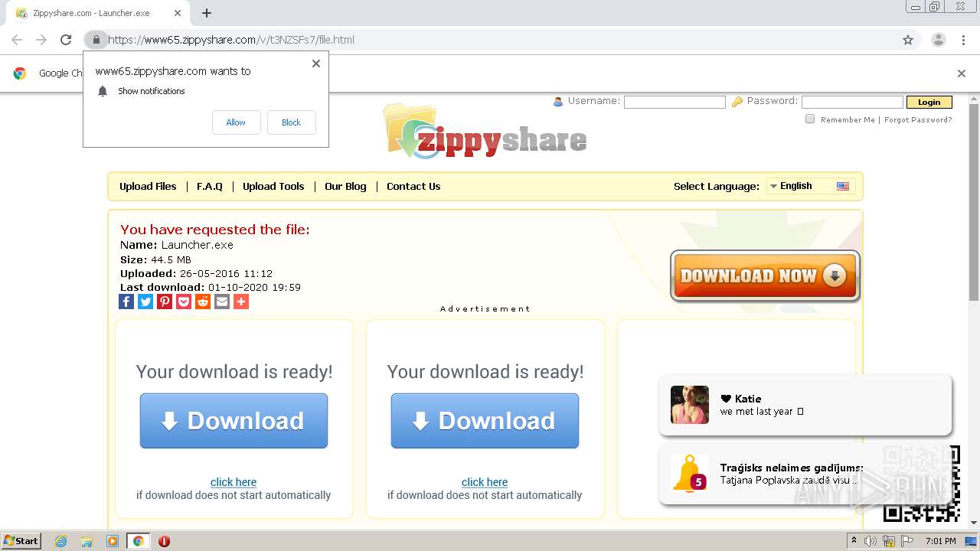This screenshot has width=980, height=551.
Task: Click the browser address bar URL
Action: coord(231,40)
